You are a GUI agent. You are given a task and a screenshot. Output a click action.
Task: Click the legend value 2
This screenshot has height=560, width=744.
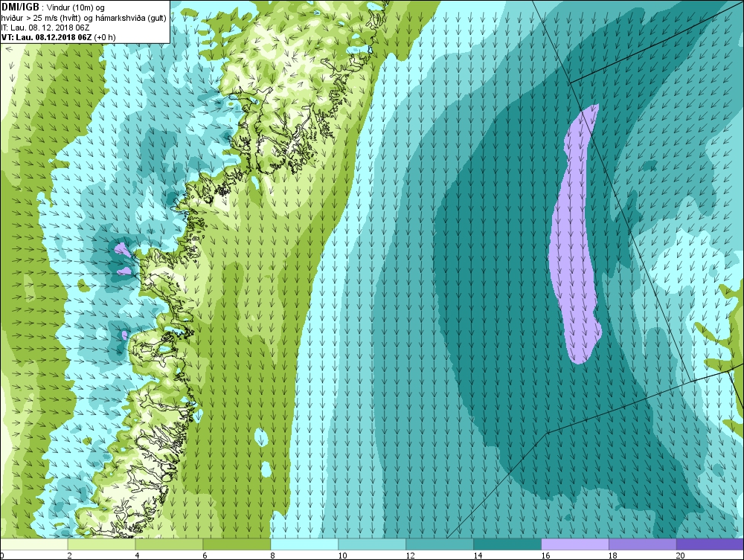coord(70,556)
